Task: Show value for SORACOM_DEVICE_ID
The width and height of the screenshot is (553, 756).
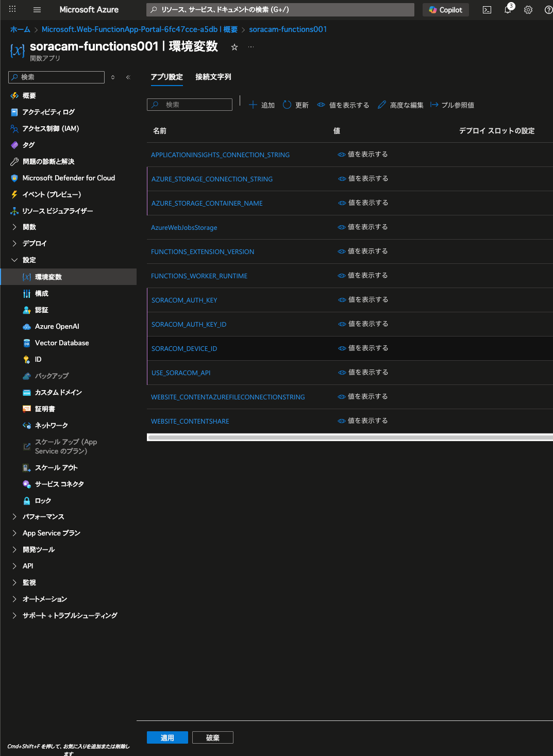Action: (363, 348)
